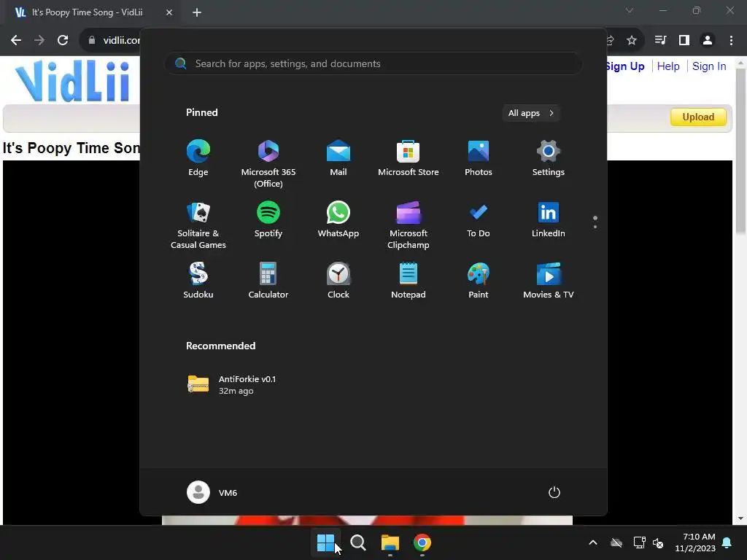This screenshot has height=560, width=747.
Task: Open the To Do app
Action: [479, 220]
